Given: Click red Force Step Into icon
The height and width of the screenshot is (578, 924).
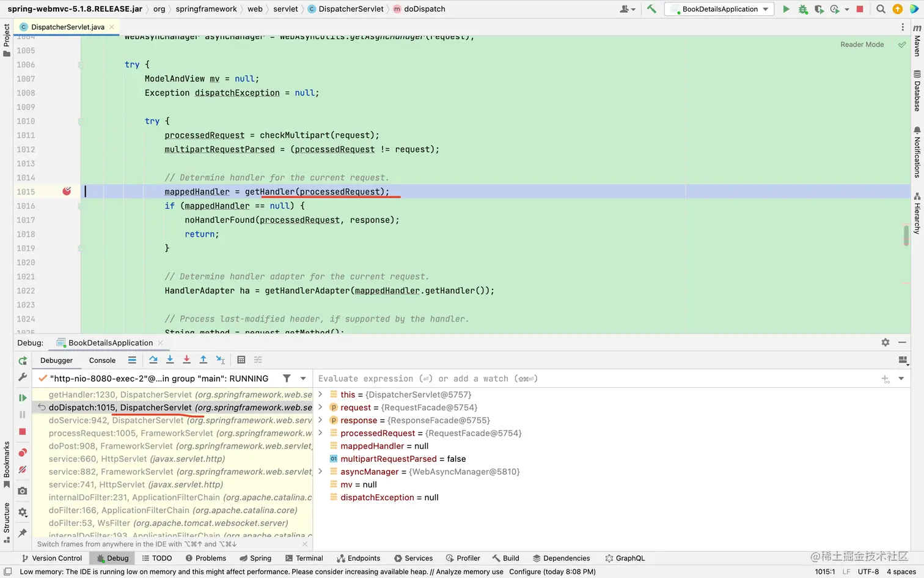Looking at the screenshot, I should click(186, 360).
